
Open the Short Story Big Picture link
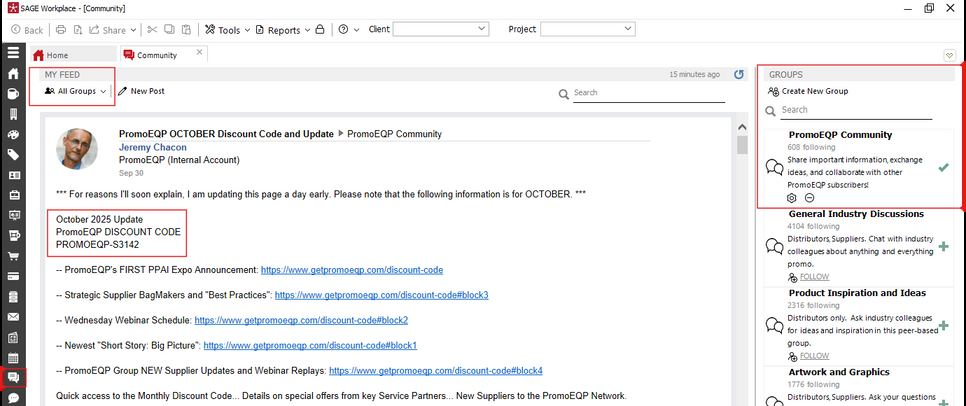tap(310, 346)
